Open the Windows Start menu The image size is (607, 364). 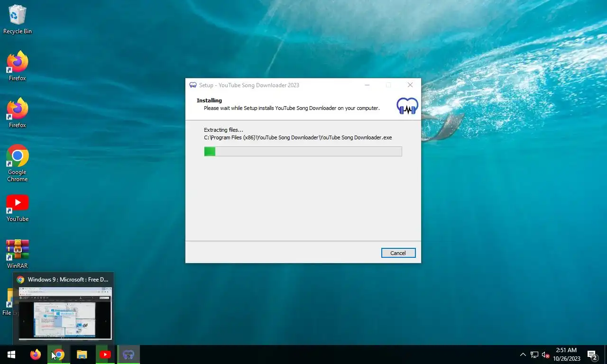point(11,355)
